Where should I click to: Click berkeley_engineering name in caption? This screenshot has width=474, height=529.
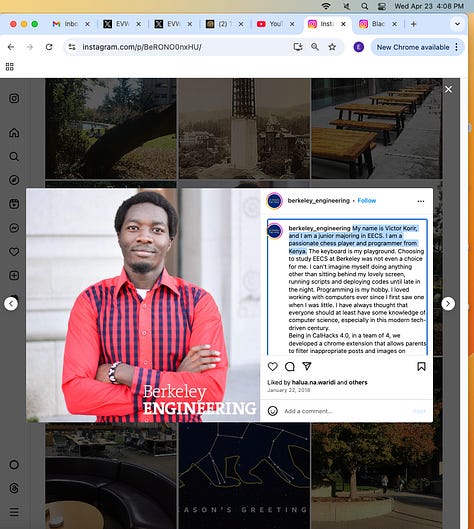[319, 228]
